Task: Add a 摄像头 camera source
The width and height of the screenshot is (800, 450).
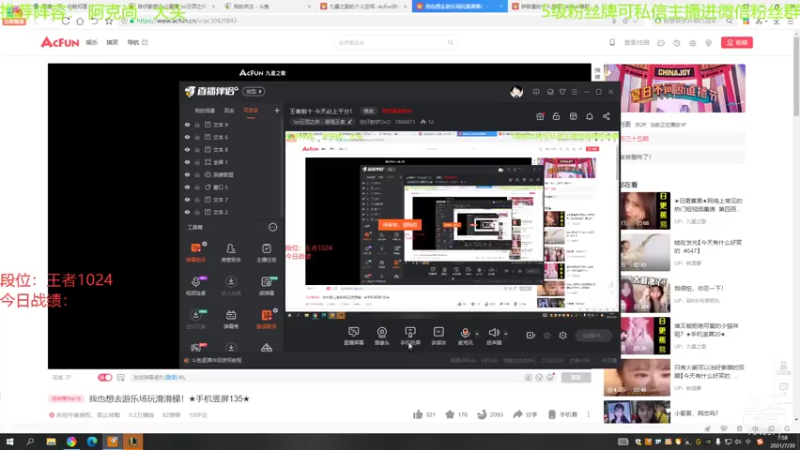Action: [382, 336]
